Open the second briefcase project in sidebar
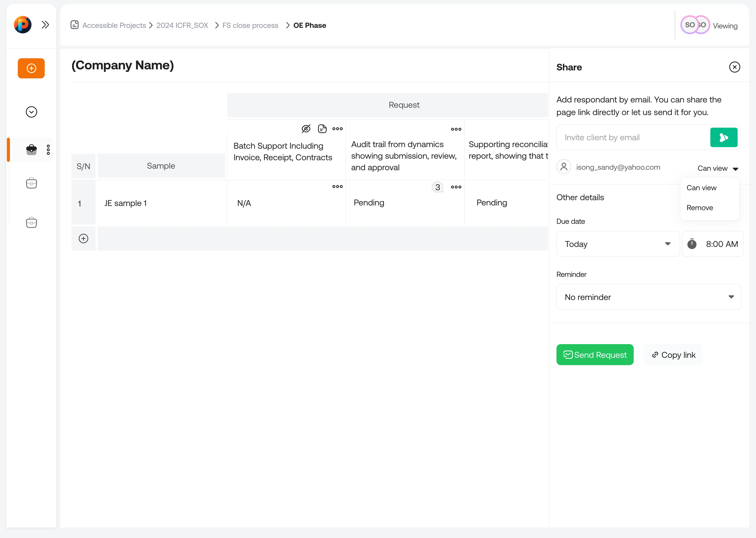Viewport: 756px width, 538px height. point(31,183)
